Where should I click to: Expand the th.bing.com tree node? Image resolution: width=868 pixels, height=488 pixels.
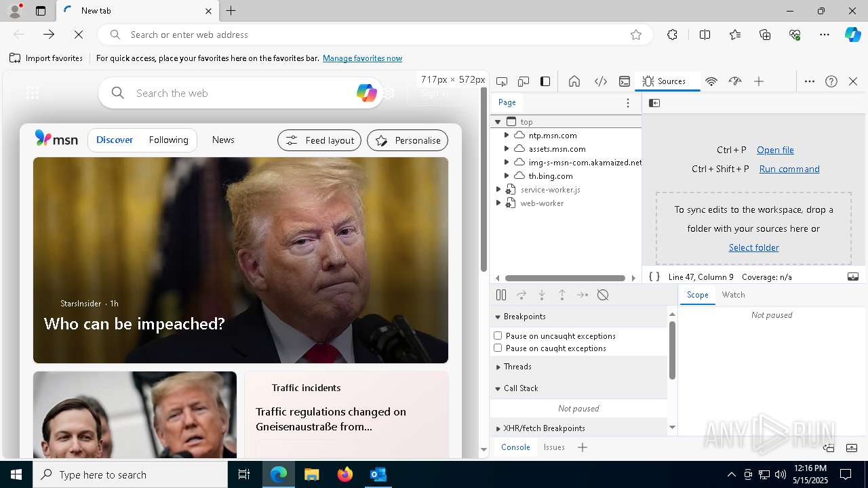coord(507,176)
